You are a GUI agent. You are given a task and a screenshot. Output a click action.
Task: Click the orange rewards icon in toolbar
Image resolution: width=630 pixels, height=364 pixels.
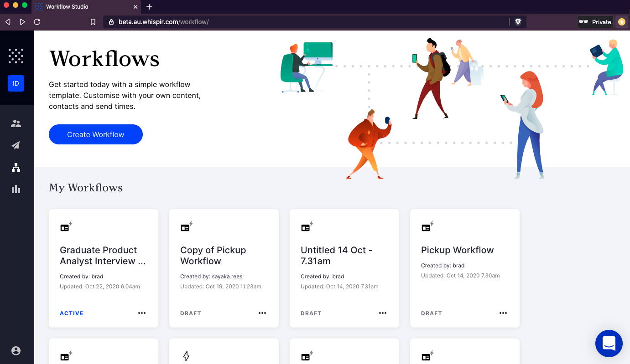[x=621, y=22]
